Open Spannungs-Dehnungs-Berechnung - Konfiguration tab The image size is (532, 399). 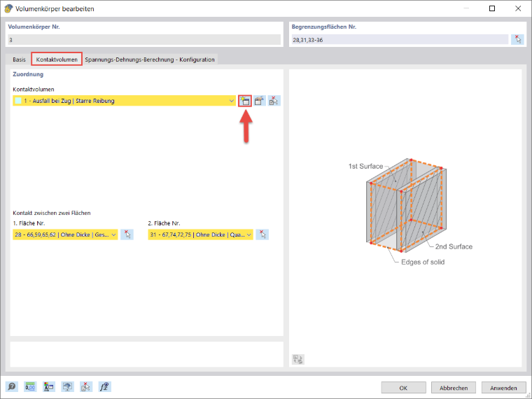tap(150, 59)
